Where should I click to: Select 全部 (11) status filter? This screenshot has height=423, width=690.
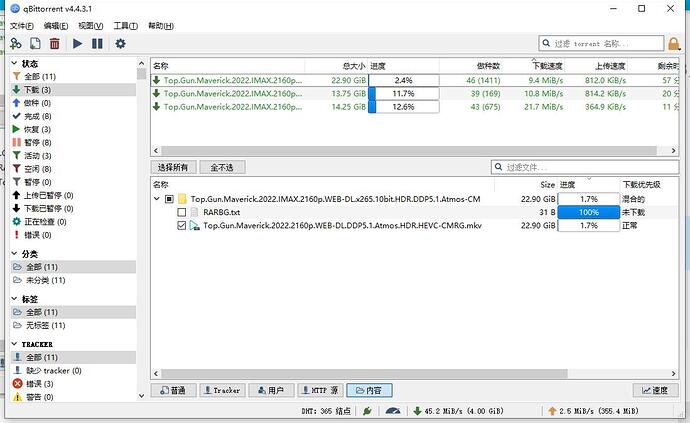(x=73, y=77)
